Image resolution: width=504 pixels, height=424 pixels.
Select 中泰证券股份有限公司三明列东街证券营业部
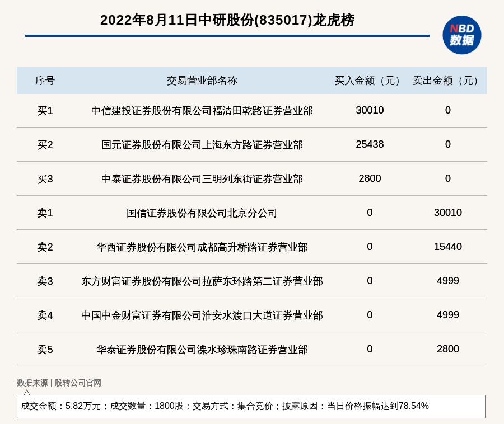point(202,179)
